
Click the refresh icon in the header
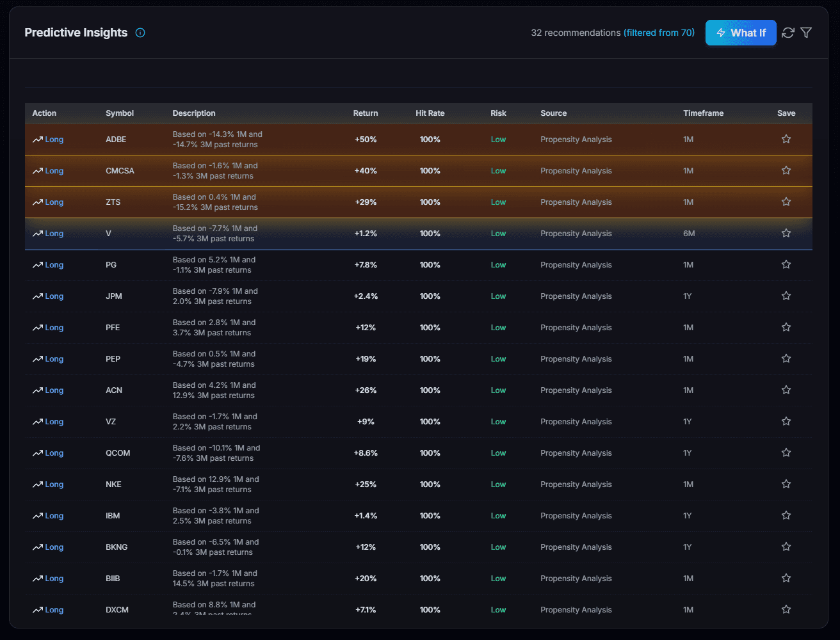coord(788,33)
